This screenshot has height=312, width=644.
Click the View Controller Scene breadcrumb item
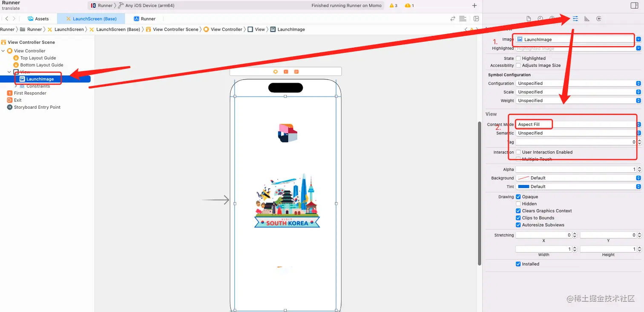coord(172,29)
